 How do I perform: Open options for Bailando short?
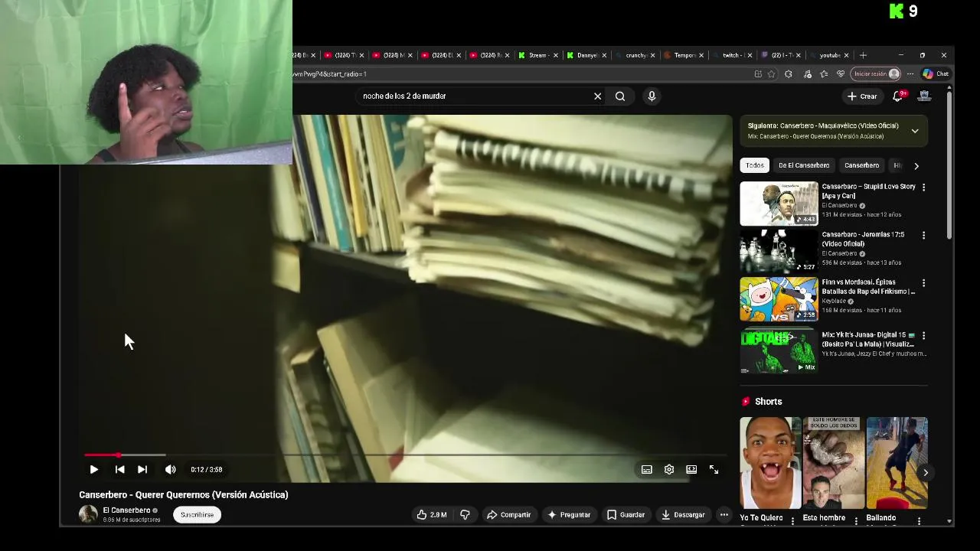tap(919, 522)
